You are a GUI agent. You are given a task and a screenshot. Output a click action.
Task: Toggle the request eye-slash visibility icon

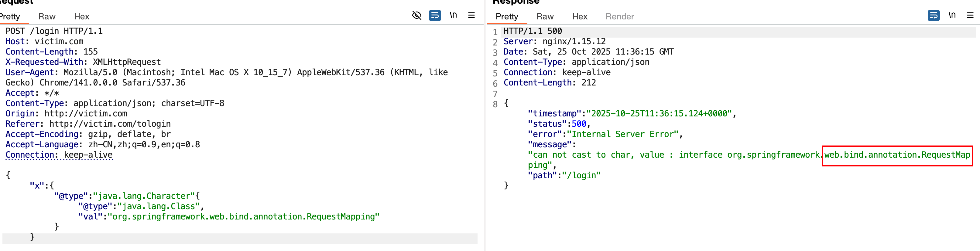point(416,15)
